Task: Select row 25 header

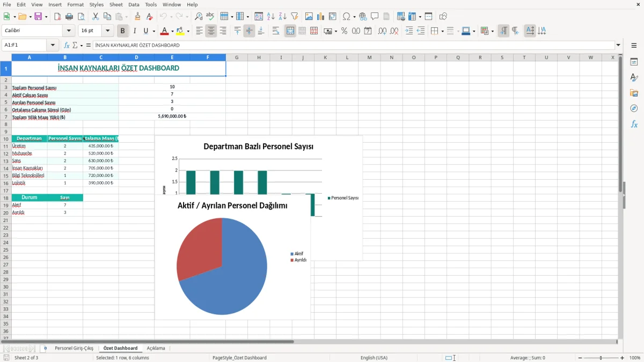Action: [5, 249]
